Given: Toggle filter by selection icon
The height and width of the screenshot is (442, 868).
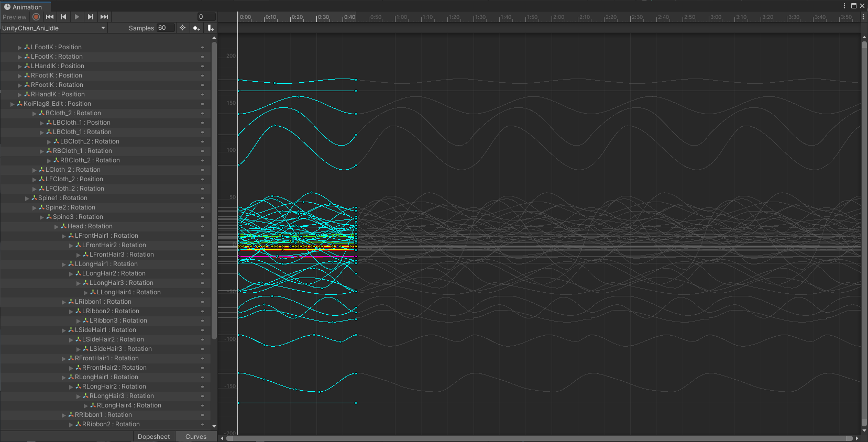Looking at the screenshot, I should 182,28.
